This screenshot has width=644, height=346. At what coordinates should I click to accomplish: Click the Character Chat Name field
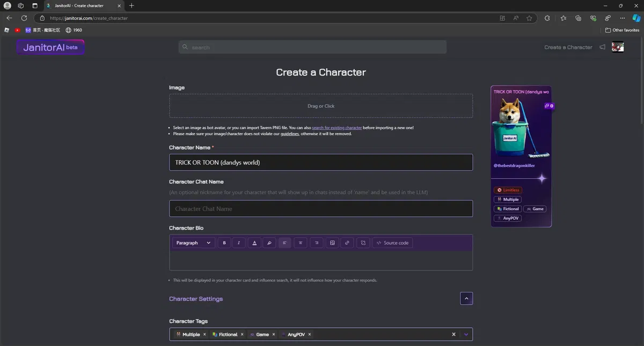click(x=320, y=209)
